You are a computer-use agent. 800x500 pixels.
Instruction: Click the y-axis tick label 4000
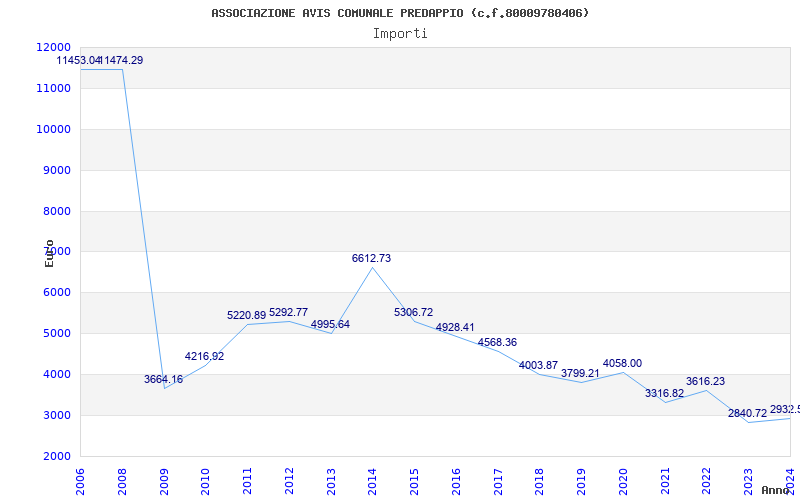[55, 374]
